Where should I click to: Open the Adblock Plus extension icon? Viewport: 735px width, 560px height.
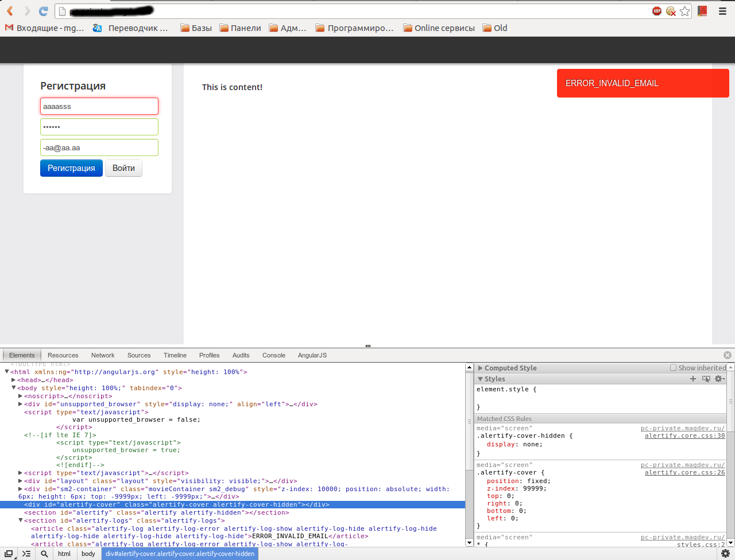click(x=657, y=11)
